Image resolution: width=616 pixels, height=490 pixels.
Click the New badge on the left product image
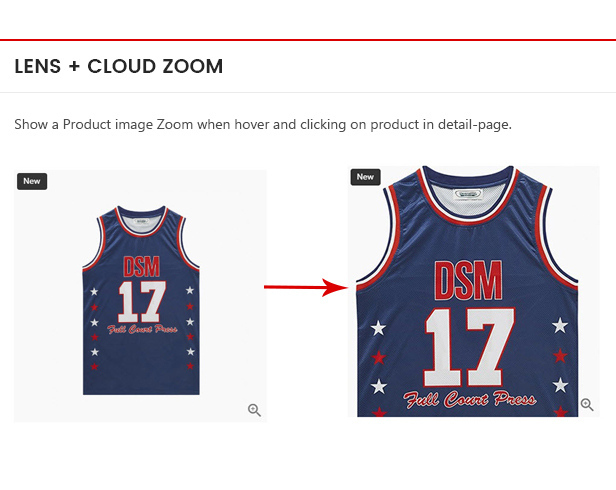[32, 181]
